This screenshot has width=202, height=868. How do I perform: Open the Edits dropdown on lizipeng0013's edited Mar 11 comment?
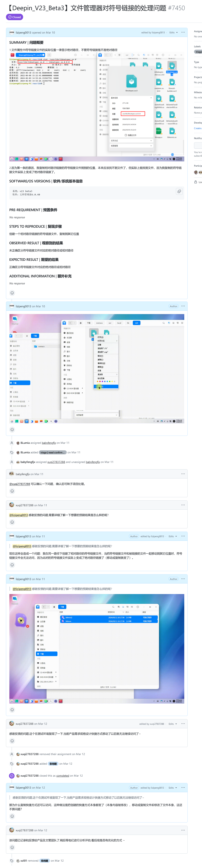coord(173,536)
